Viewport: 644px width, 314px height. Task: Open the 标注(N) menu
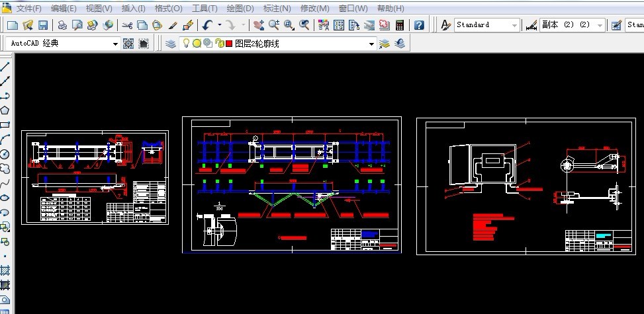click(277, 8)
